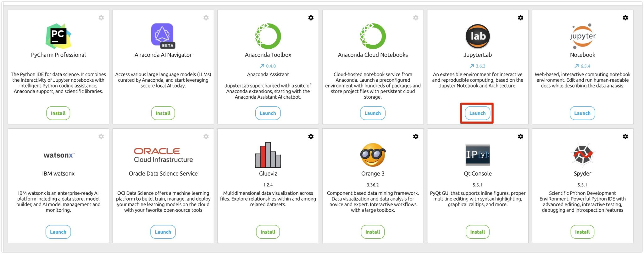Click the JupyterLab 3.6.3 update version link
The image size is (644, 254).
(478, 66)
